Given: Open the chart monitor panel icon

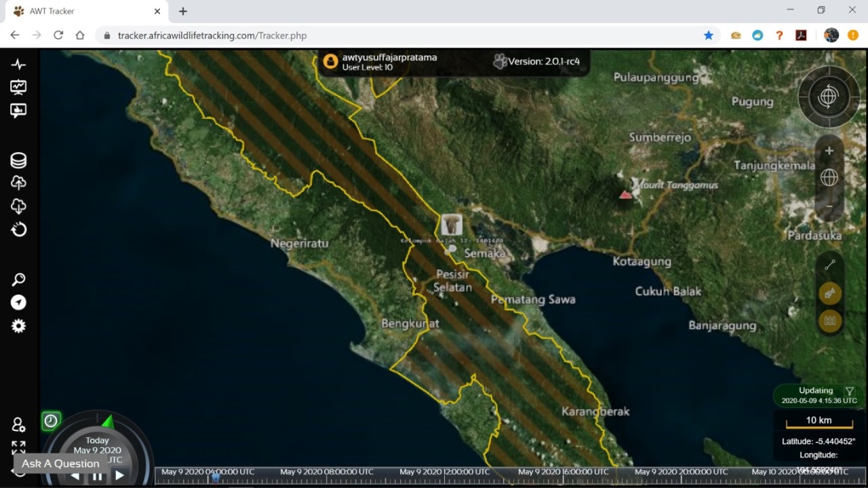Looking at the screenshot, I should click(18, 87).
